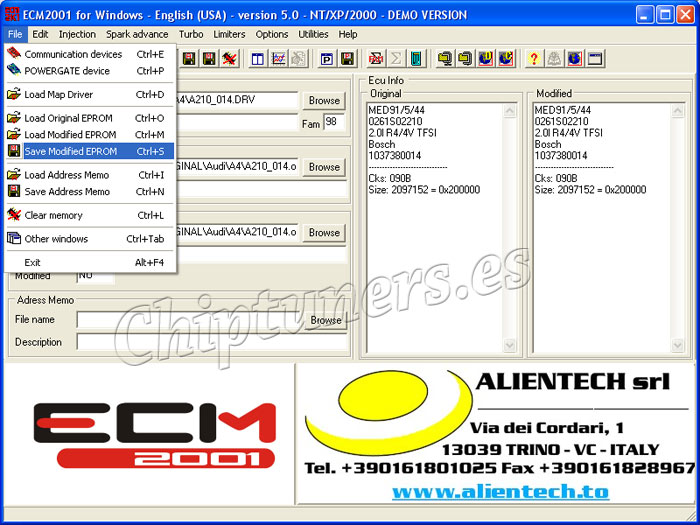This screenshot has width=700, height=525.
Task: Click Browse in Adress Memo section
Action: [326, 320]
